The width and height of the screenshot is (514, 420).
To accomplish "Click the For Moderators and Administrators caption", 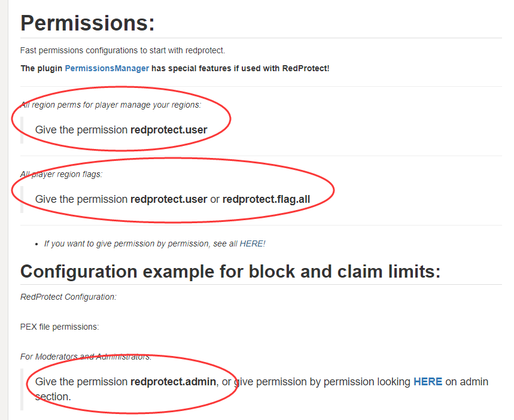I will coord(86,357).
